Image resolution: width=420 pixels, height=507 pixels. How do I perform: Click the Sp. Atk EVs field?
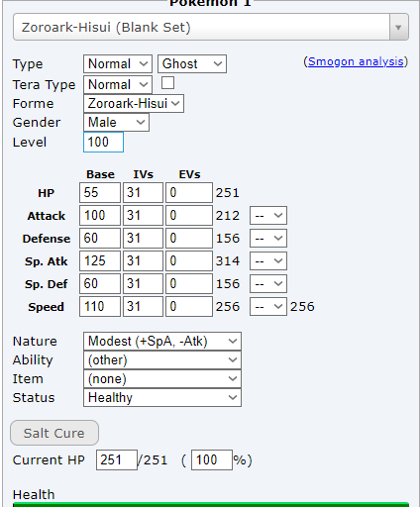pyautogui.click(x=189, y=260)
